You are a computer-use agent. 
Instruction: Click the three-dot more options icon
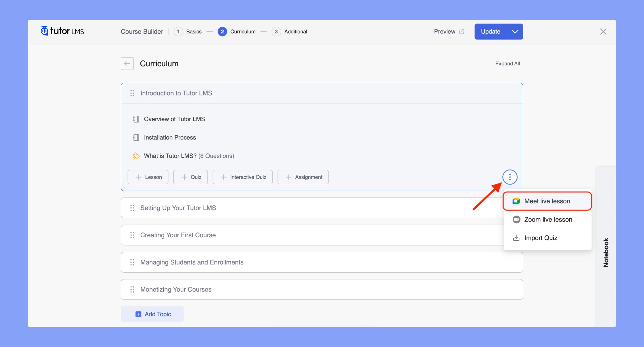pos(510,177)
